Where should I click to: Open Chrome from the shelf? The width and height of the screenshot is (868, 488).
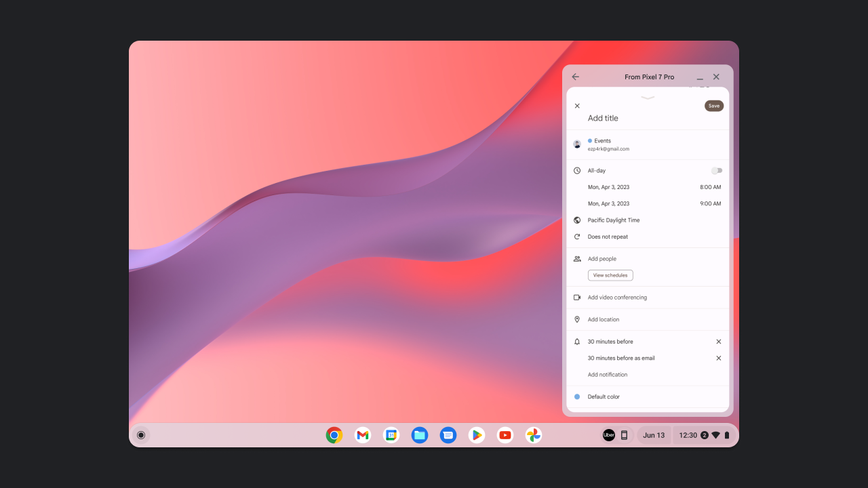334,435
